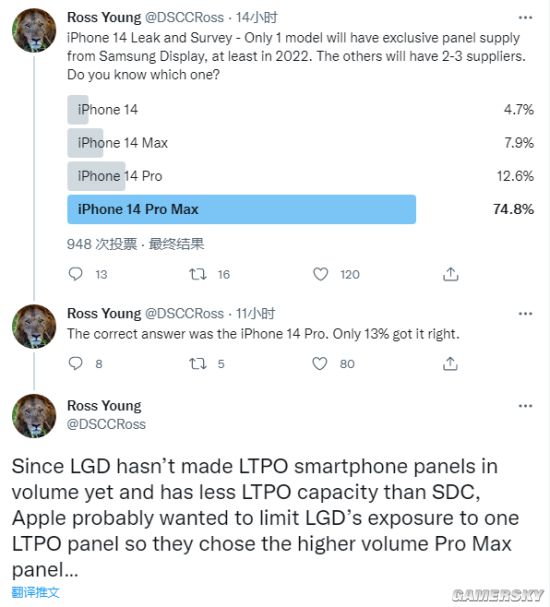
Task: Select the iPhone 14 Pro poll option
Action: [x=300, y=176]
